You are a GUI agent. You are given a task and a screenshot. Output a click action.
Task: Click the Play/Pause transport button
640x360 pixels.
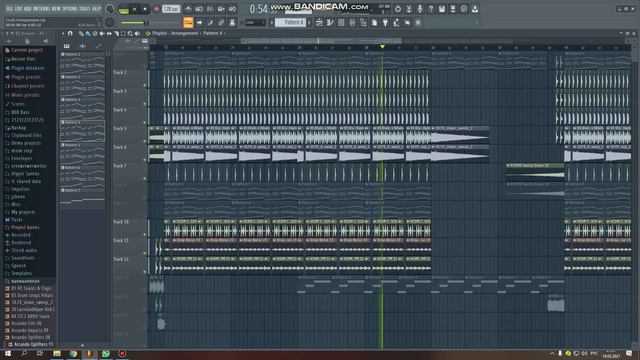(135, 9)
